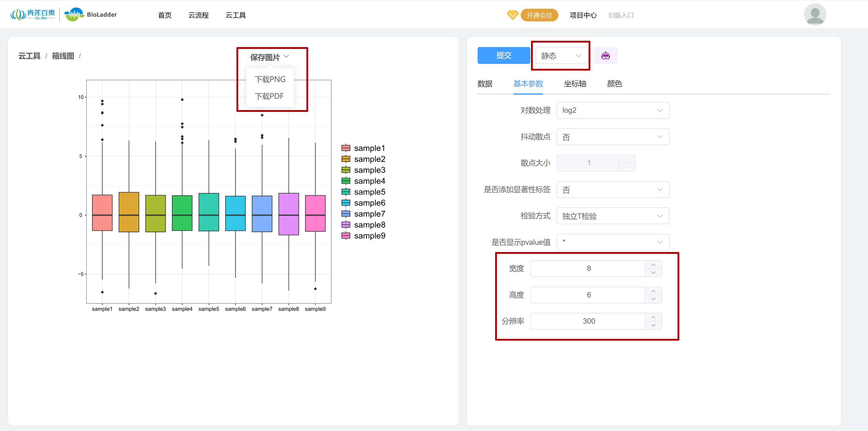The image size is (868, 431).
Task: Click the robot AI assistant icon
Action: [605, 55]
